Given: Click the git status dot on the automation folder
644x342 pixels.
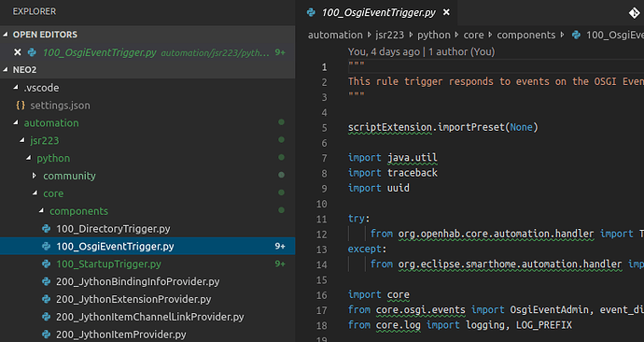Looking at the screenshot, I should coord(281,122).
